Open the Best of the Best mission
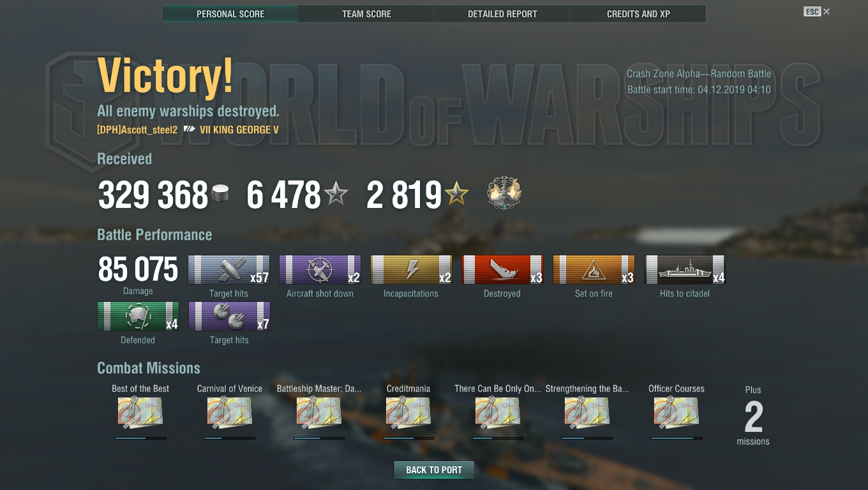This screenshot has height=490, width=868. point(140,413)
